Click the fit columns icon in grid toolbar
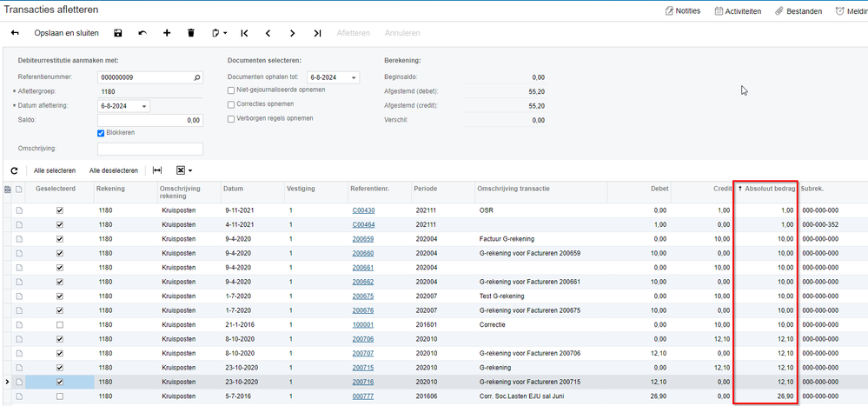868x406 pixels. (x=157, y=170)
